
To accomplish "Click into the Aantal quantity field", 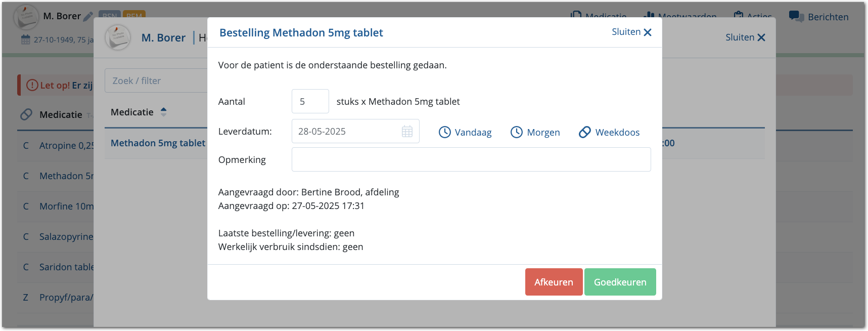I will pos(310,101).
